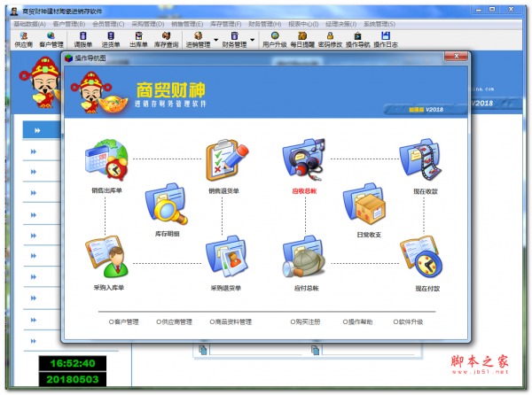This screenshot has width=532, height=395.
Task: Click the 操作帮助 link
Action: coord(357,321)
